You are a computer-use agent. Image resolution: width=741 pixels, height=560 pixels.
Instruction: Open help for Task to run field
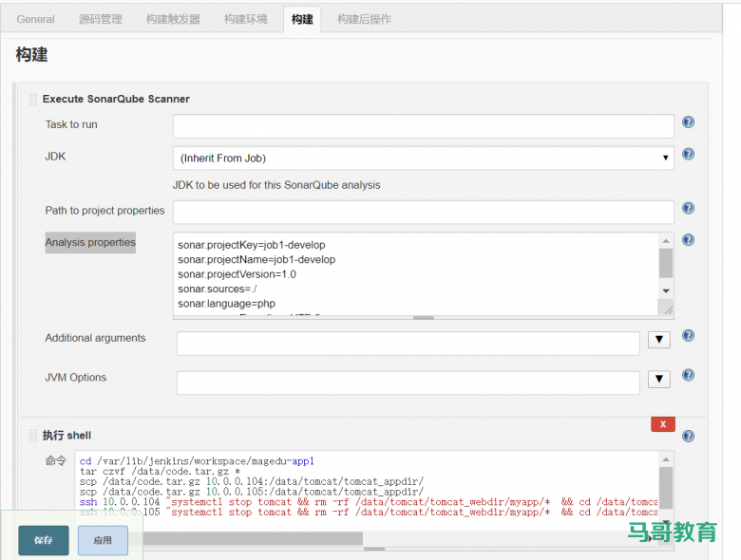688,122
